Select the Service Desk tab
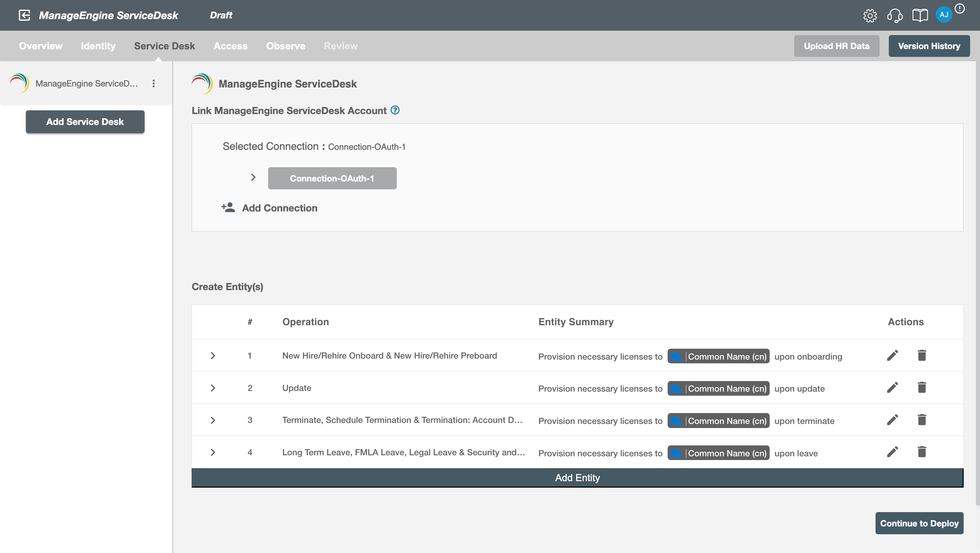This screenshot has height=553, width=980. pyautogui.click(x=164, y=46)
